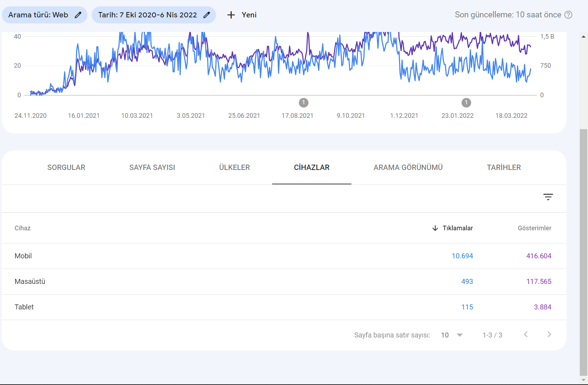The width and height of the screenshot is (588, 385).
Task: Select the Mobil device row
Action: 284,256
